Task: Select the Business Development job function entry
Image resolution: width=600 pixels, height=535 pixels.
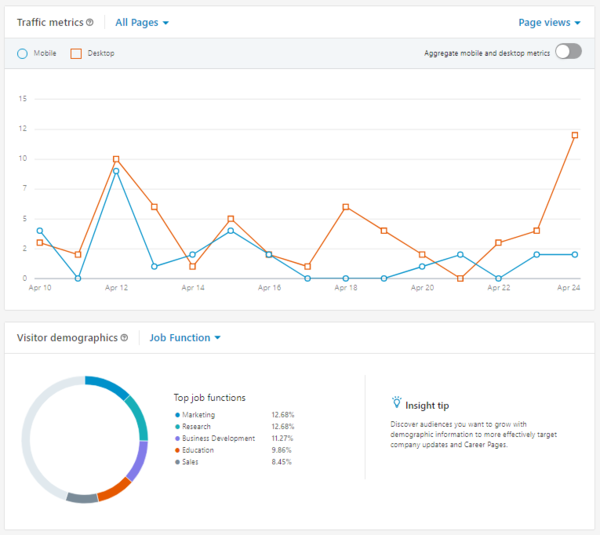Action: click(218, 439)
